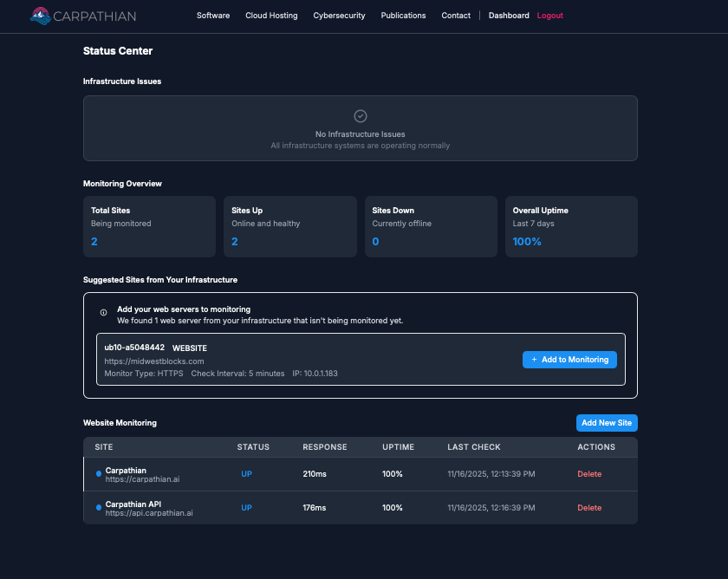
Task: Click Logout in the navigation bar
Action: click(549, 15)
